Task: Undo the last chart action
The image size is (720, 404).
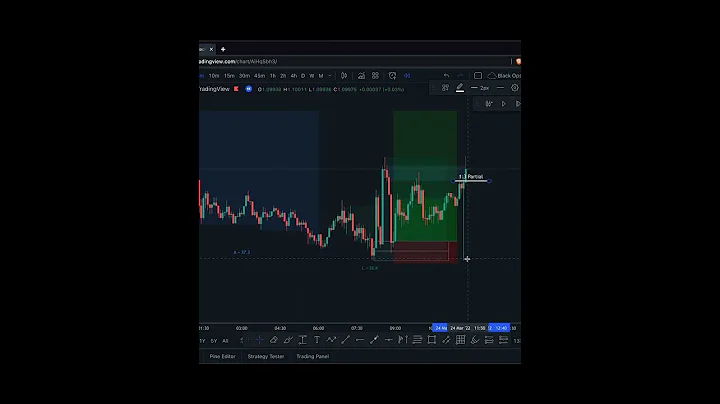Action: tap(446, 76)
